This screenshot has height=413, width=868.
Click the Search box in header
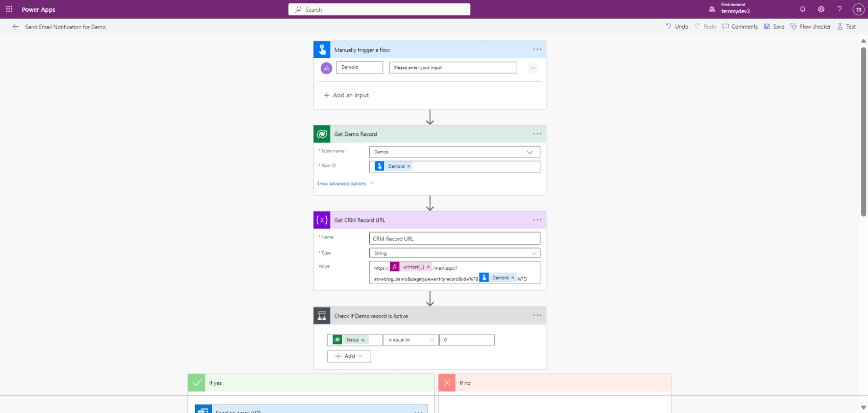pos(379,9)
